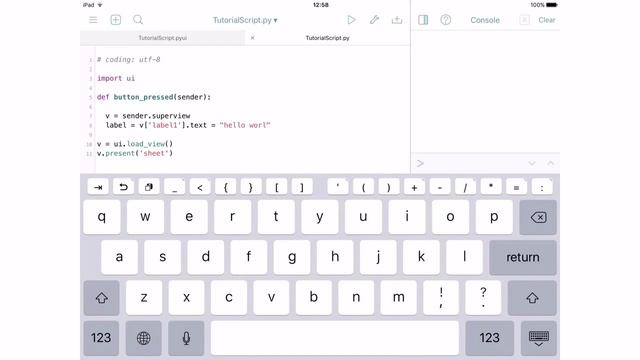Insert a forward slash
Screen dimensions: 640x360
point(465,187)
